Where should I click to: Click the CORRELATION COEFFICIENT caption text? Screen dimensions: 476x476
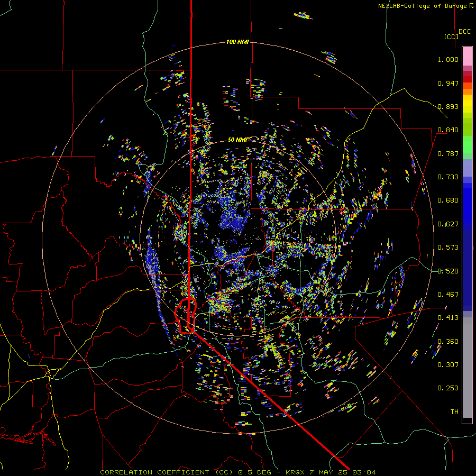coord(154,472)
